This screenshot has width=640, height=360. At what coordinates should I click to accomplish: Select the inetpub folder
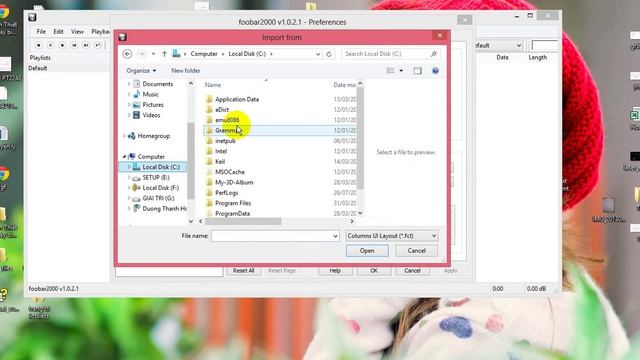[x=225, y=141]
